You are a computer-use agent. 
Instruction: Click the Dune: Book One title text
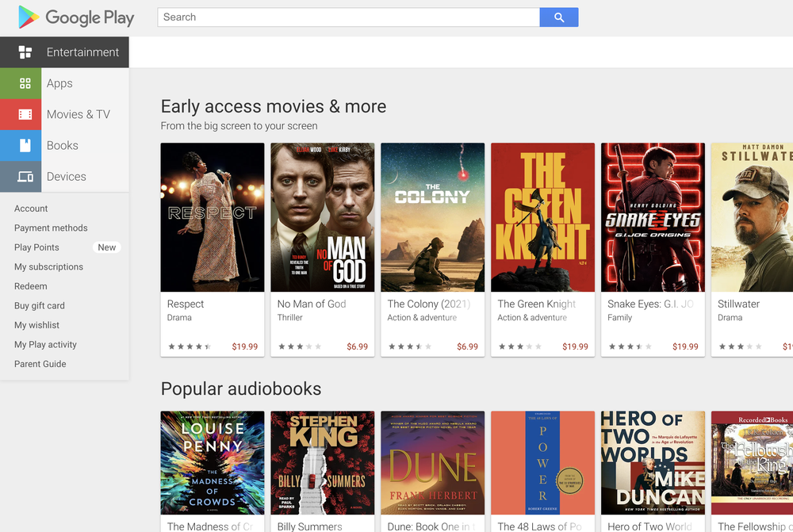point(431,526)
